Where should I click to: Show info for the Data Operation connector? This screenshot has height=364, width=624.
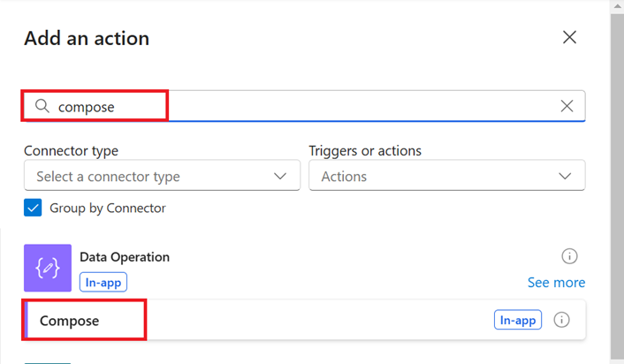570,256
